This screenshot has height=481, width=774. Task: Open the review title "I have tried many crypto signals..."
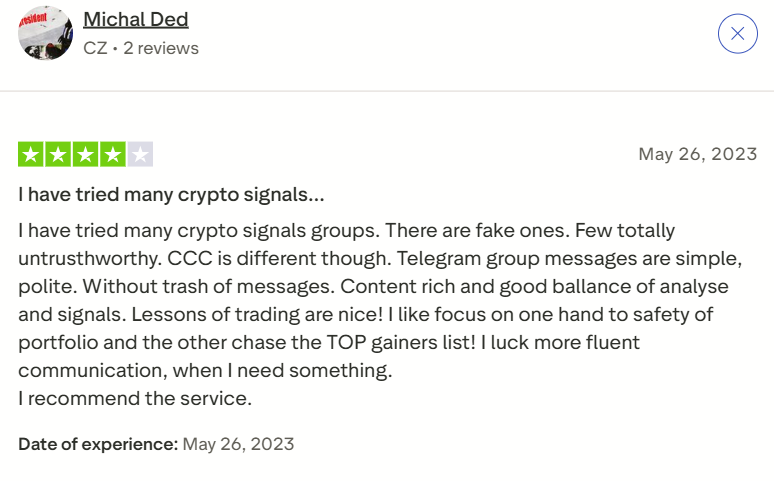tap(171, 194)
